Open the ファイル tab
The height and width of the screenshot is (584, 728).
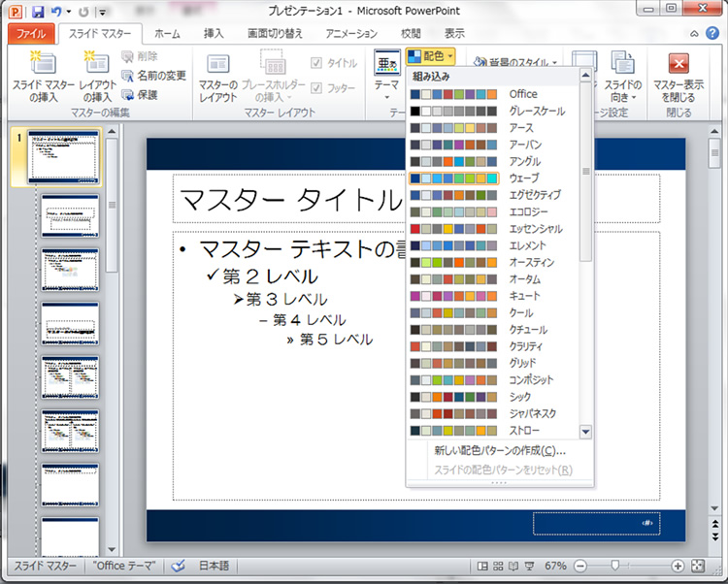click(x=30, y=33)
